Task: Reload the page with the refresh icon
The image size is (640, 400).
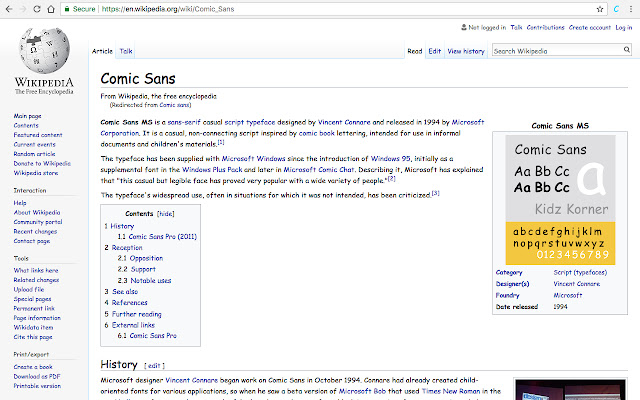Action: pyautogui.click(x=37, y=9)
